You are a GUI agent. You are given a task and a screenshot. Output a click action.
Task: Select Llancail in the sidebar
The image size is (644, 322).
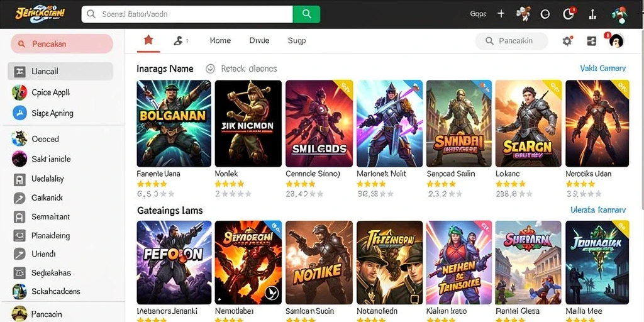[x=60, y=72]
